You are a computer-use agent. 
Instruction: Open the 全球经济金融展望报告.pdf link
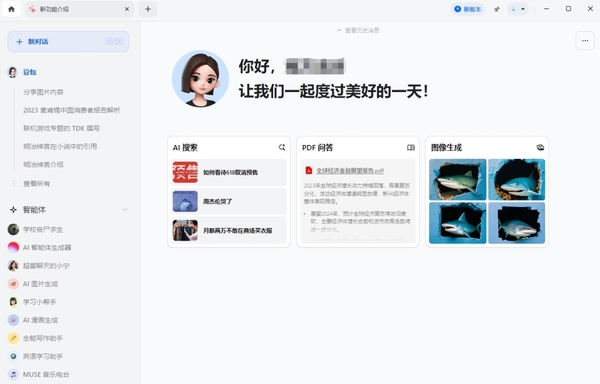(350, 171)
